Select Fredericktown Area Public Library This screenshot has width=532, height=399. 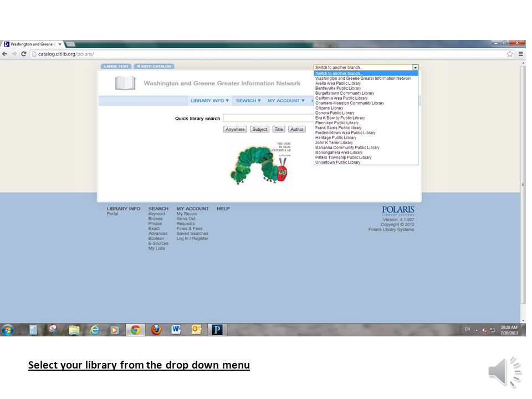pos(366,132)
